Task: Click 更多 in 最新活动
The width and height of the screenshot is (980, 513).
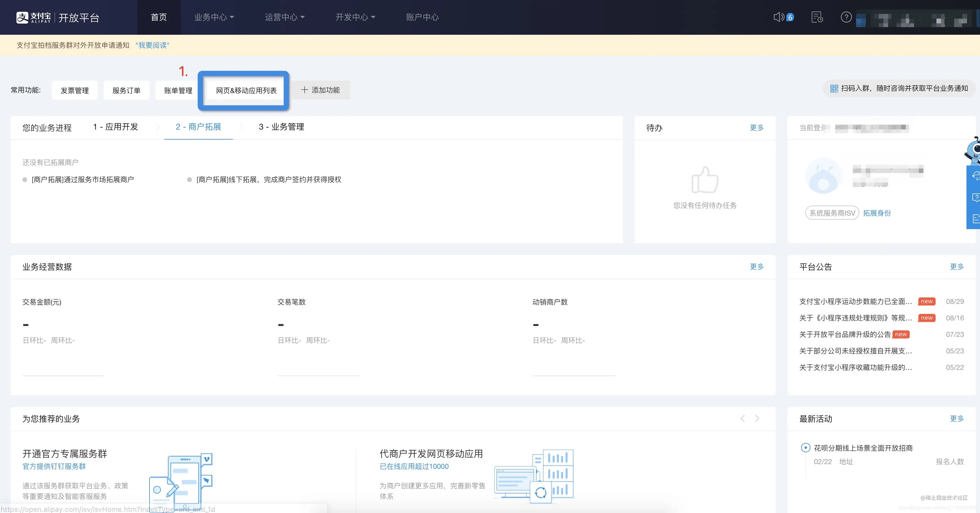Action: 957,419
